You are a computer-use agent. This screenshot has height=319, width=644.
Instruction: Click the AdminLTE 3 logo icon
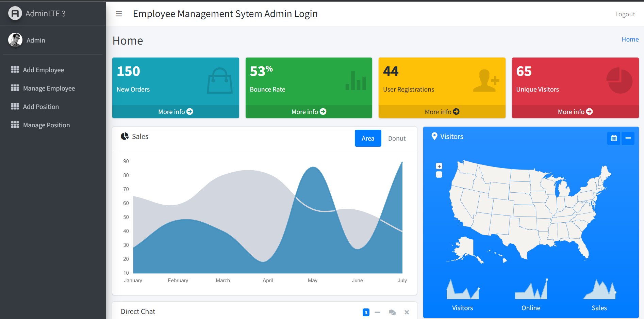pyautogui.click(x=15, y=13)
